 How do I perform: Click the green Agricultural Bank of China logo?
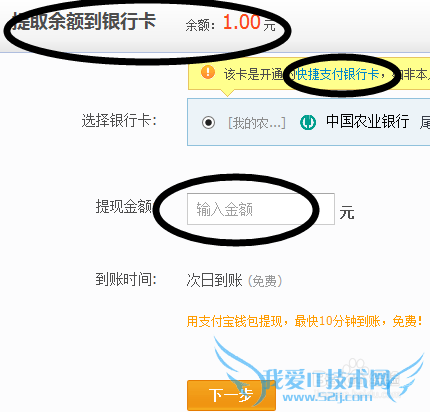coord(308,122)
